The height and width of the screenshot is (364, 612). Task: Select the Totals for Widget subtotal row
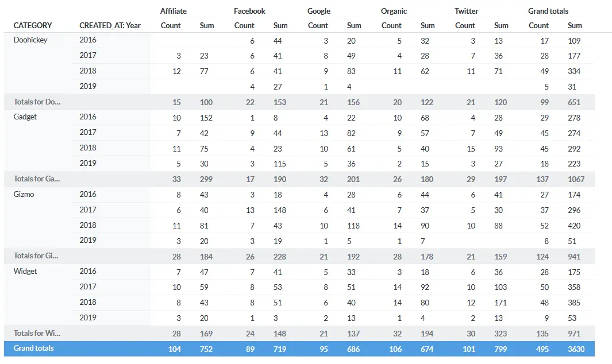pyautogui.click(x=299, y=334)
